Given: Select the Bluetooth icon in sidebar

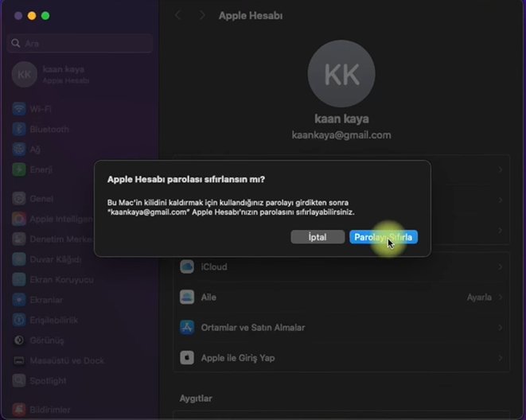Looking at the screenshot, I should tap(19, 129).
